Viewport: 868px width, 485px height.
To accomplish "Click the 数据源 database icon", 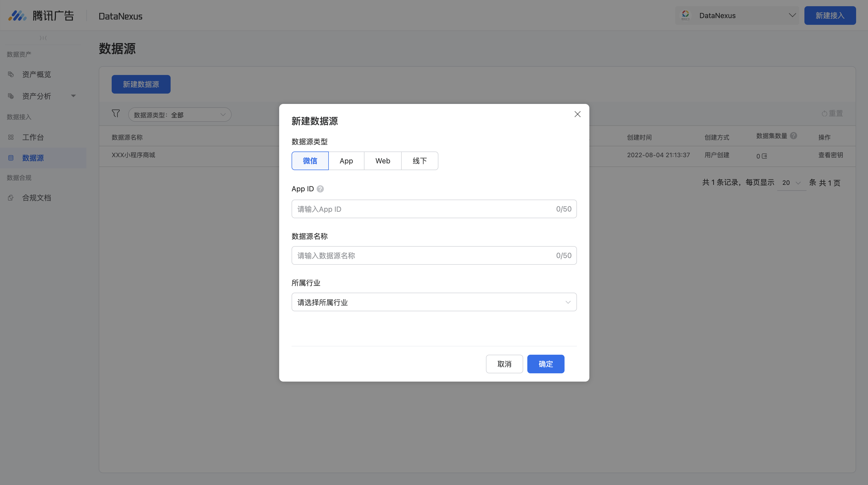I will click(11, 158).
